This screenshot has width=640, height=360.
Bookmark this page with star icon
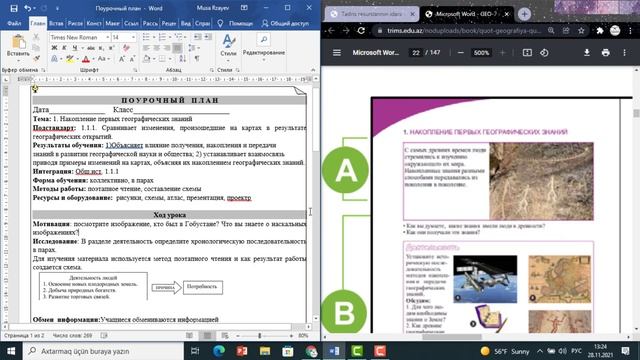point(581,31)
